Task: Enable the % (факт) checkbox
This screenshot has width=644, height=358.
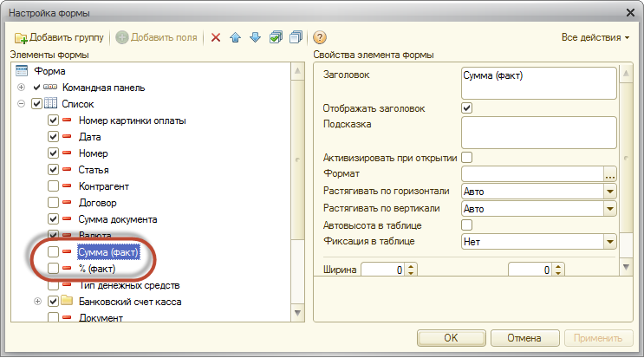Action: click(x=53, y=268)
